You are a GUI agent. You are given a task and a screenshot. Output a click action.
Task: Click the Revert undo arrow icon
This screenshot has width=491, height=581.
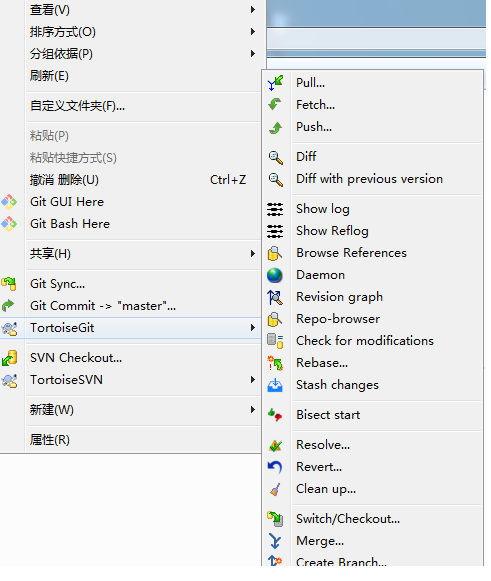tap(275, 467)
